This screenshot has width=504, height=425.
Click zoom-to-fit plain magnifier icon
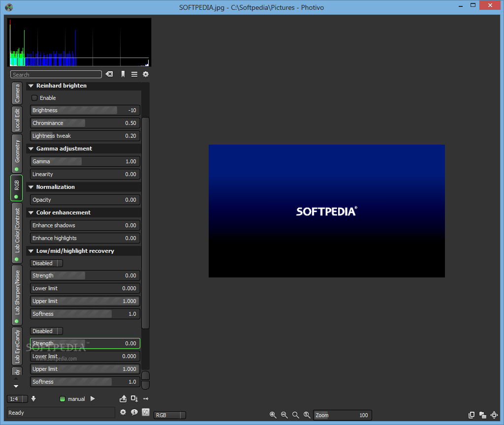click(295, 415)
